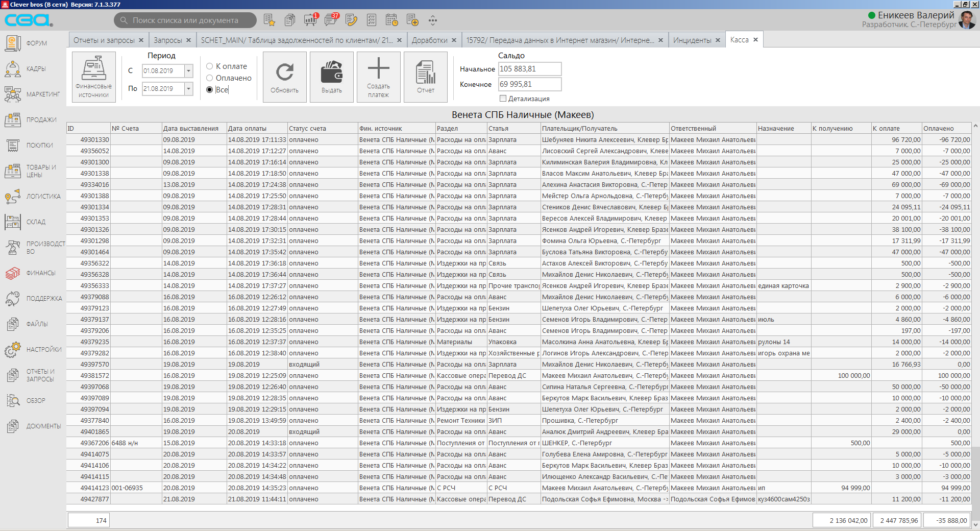Click the search list or document field

185,20
